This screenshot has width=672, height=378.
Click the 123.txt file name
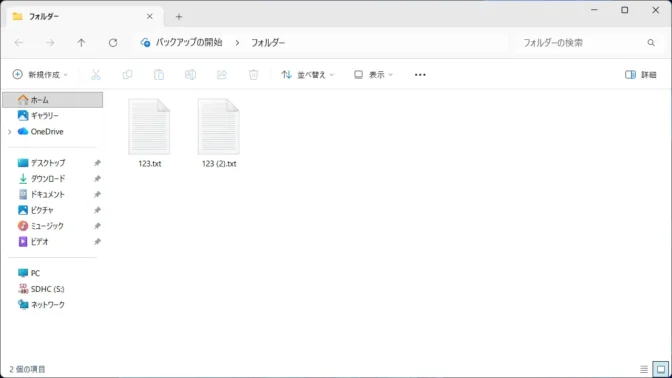pos(150,164)
